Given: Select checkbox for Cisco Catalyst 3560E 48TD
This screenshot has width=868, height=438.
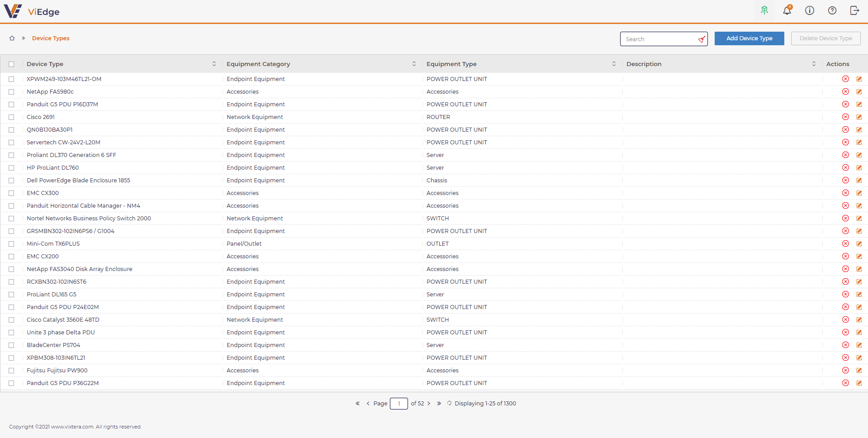Looking at the screenshot, I should (x=11, y=320).
